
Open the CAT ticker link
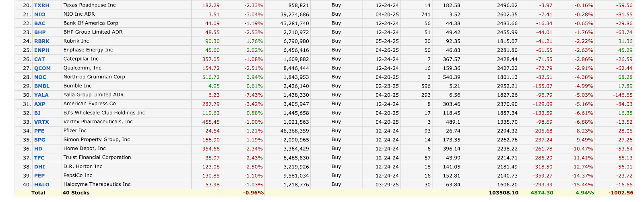[x=39, y=59]
